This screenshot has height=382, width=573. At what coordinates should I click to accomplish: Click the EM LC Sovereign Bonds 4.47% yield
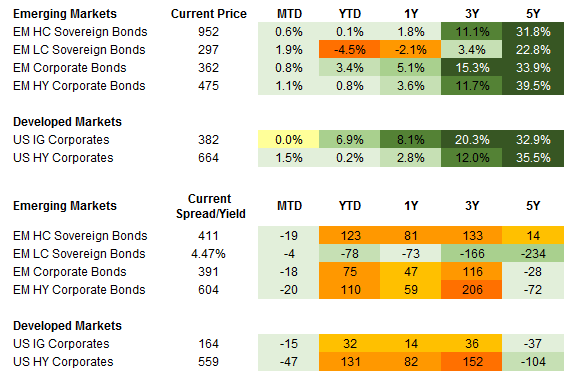tap(208, 254)
